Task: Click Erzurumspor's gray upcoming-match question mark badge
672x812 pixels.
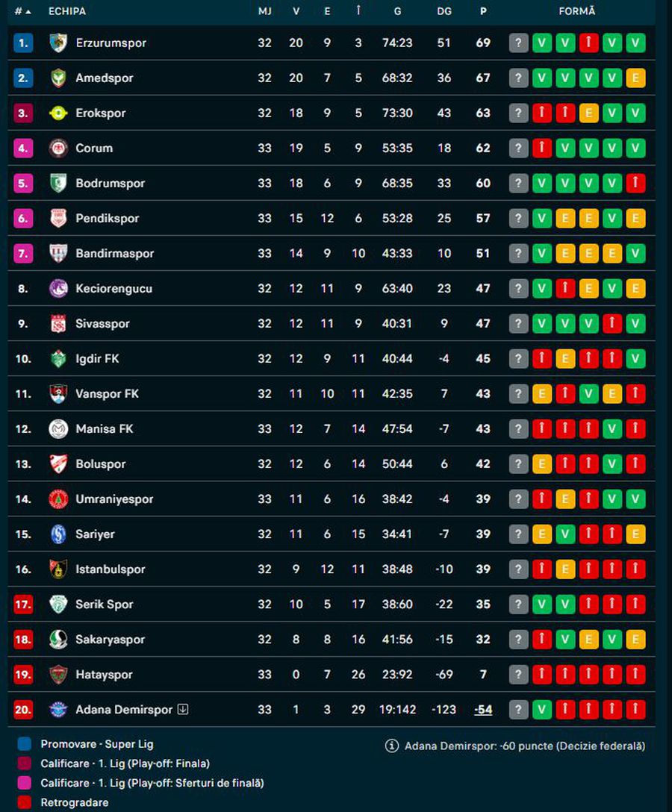Action: point(518,43)
